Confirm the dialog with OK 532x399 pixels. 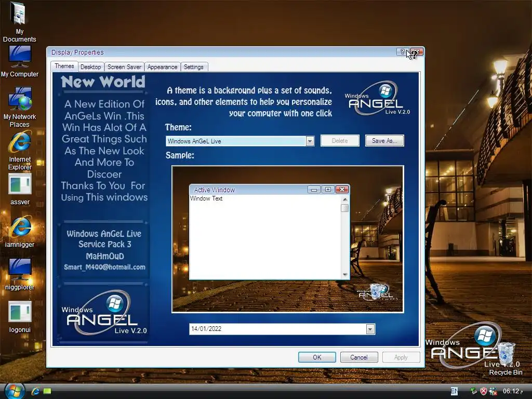click(317, 357)
